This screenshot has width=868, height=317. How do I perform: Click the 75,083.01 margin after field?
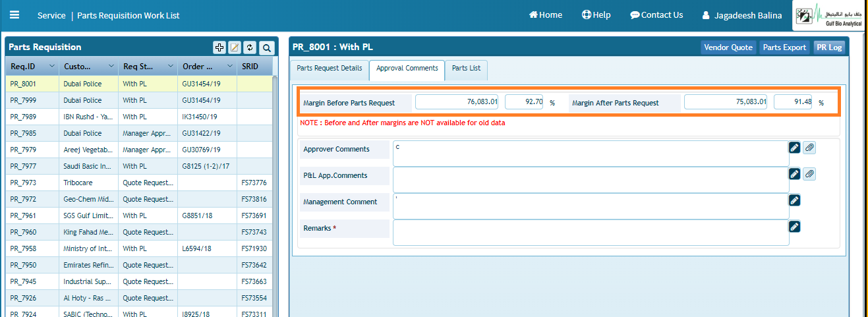coord(726,102)
